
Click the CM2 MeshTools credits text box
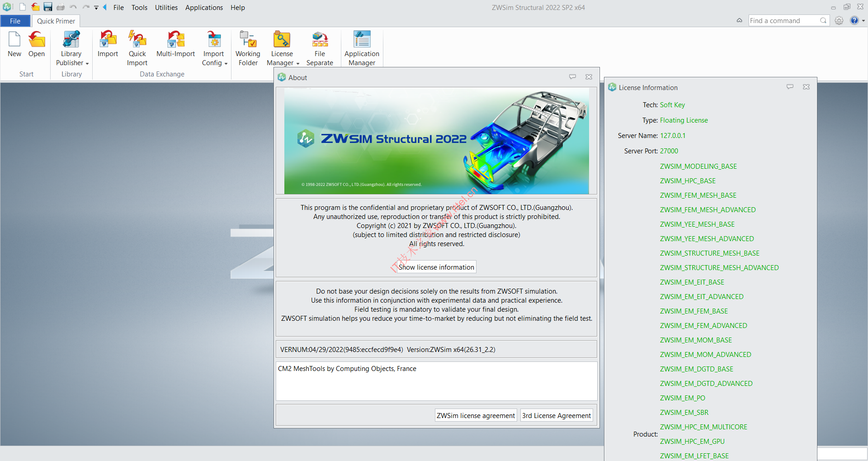click(x=436, y=381)
